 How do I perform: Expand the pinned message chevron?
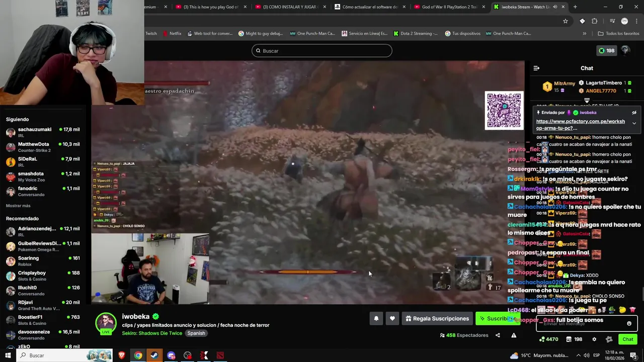634,123
